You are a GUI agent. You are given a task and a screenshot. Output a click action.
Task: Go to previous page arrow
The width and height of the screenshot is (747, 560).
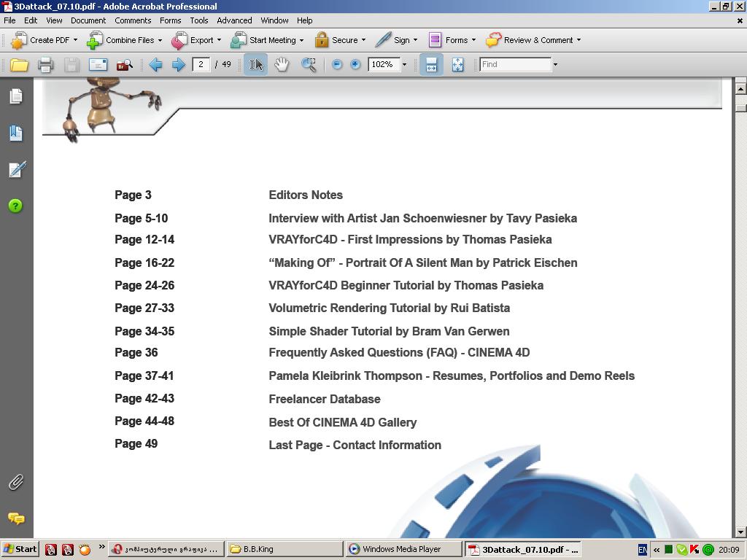pos(155,65)
